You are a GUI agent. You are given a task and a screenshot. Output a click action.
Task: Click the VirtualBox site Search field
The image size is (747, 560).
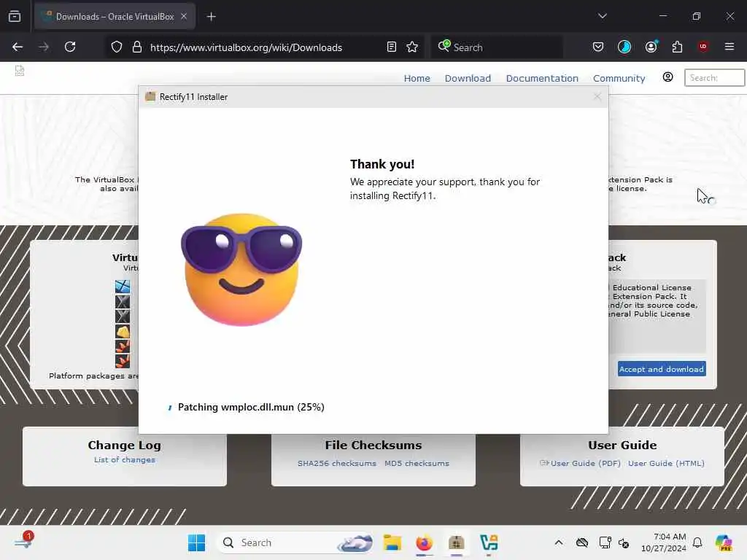714,77
